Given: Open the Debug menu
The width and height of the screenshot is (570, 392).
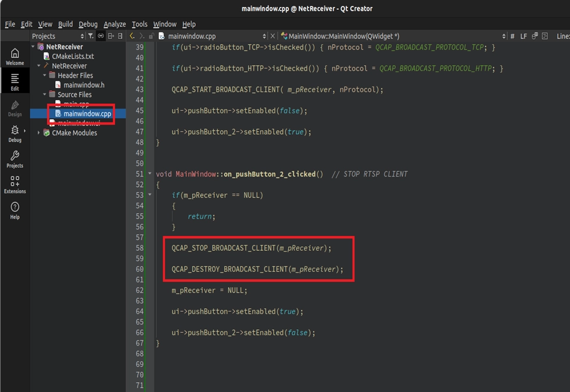Looking at the screenshot, I should tap(88, 24).
